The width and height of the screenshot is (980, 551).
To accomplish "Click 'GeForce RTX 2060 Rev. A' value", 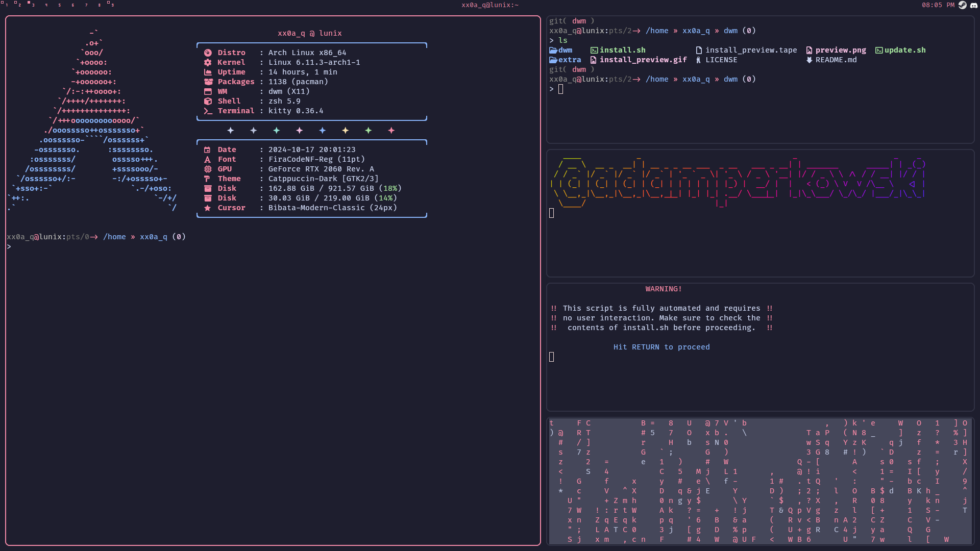I will 321,169.
